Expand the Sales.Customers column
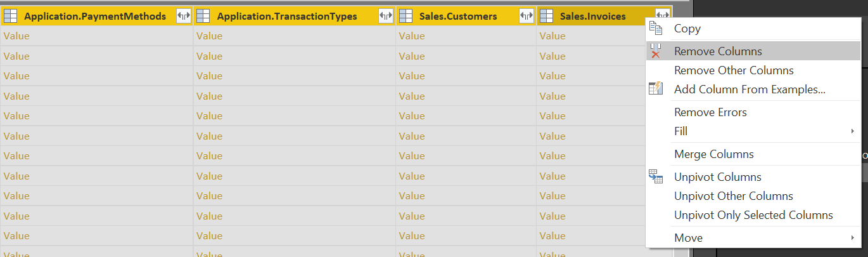The height and width of the screenshot is (257, 868). 527,16
